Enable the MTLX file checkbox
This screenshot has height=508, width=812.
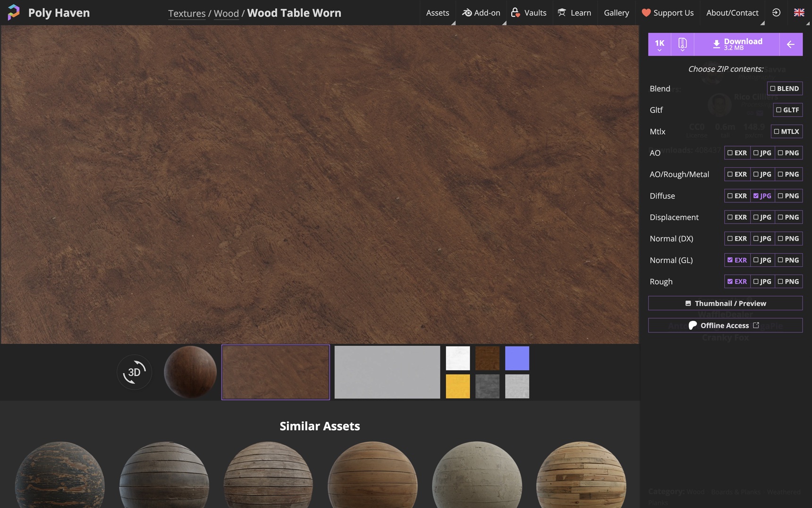pyautogui.click(x=787, y=131)
